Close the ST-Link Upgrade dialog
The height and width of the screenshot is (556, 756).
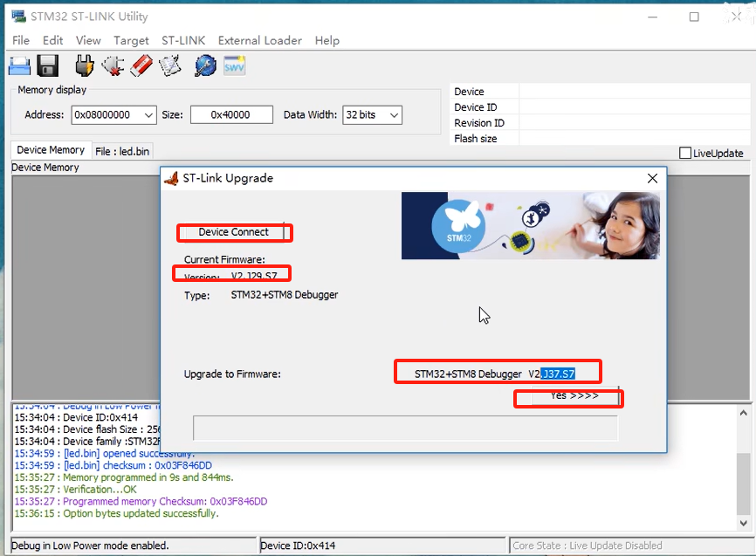click(652, 178)
